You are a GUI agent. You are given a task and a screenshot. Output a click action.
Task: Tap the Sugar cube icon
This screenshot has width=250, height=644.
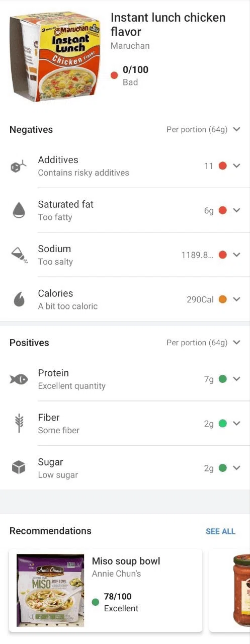coord(19,468)
